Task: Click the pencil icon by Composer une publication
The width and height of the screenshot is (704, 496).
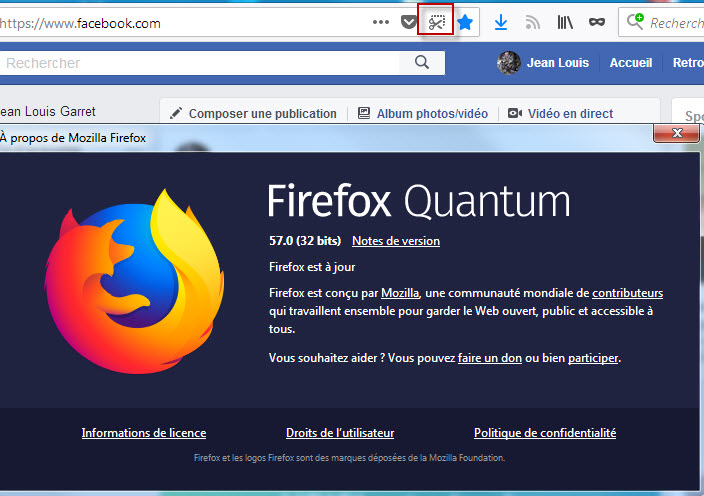Action: coord(176,113)
